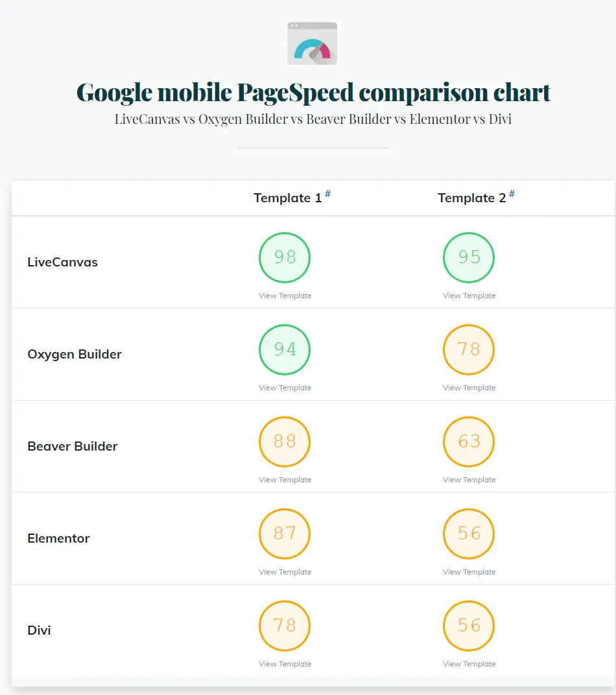Click the PageSpeed gauge icon at top

(x=312, y=43)
